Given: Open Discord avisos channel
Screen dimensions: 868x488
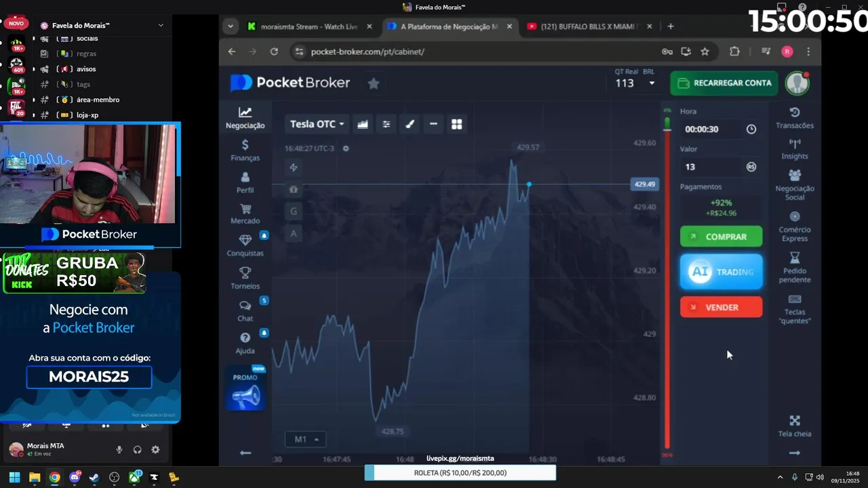Looking at the screenshot, I should (x=85, y=69).
